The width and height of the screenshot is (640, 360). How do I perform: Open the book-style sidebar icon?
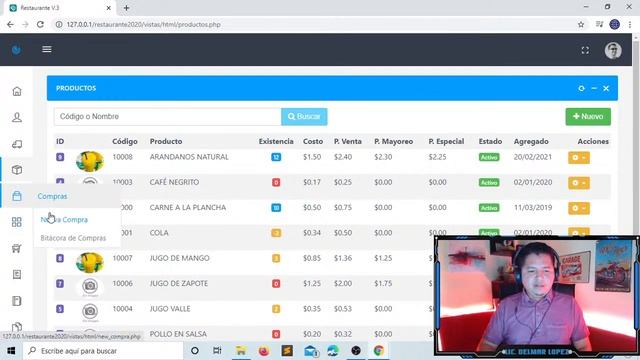(x=17, y=301)
